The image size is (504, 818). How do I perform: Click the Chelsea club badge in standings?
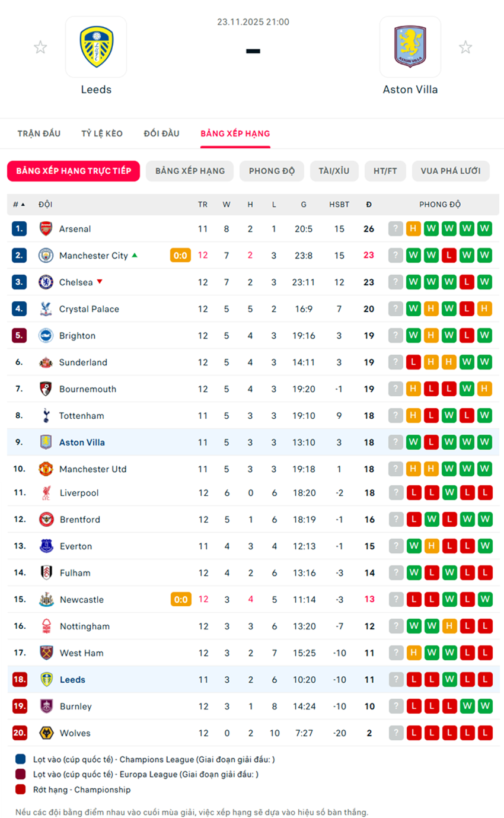(x=46, y=282)
